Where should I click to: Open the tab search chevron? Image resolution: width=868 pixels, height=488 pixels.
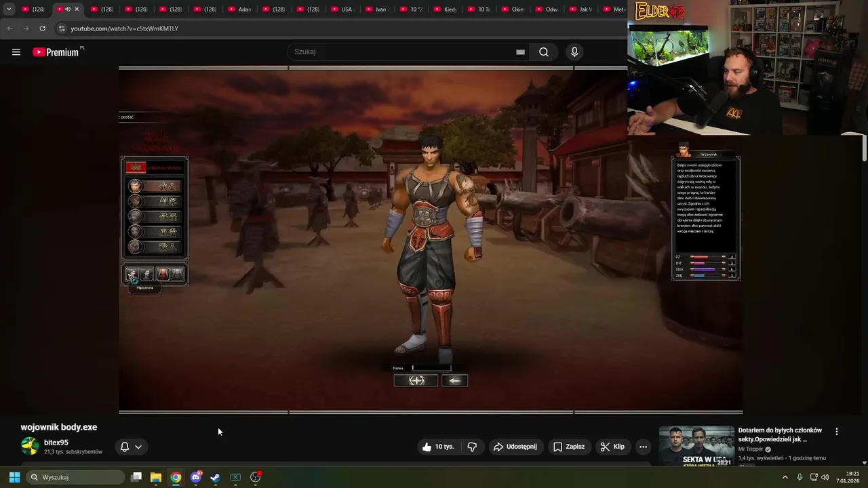pos(8,9)
